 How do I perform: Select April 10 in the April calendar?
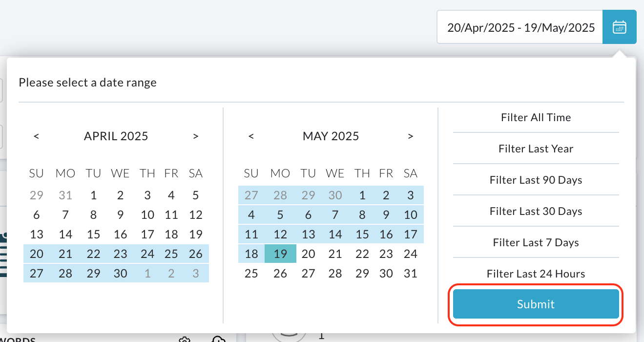[147, 214]
